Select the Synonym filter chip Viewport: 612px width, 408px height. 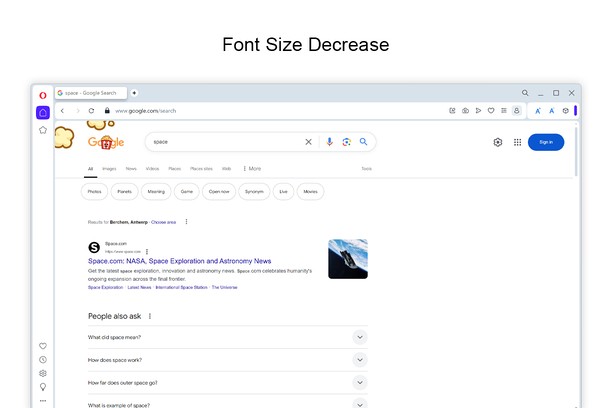(x=254, y=192)
